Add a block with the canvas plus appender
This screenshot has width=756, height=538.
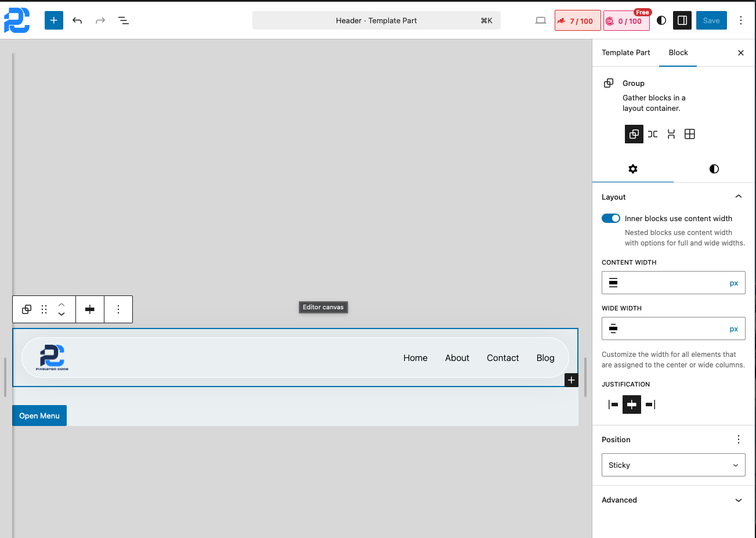pos(571,380)
